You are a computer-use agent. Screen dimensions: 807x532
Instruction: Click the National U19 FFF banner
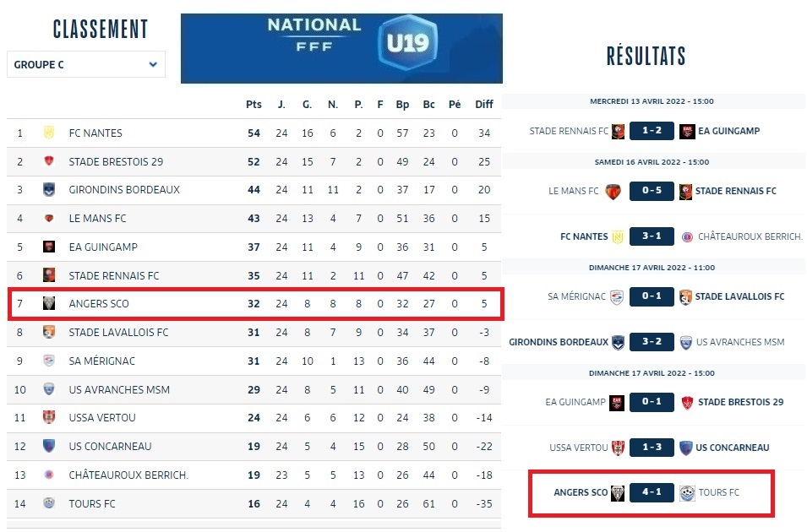341,48
